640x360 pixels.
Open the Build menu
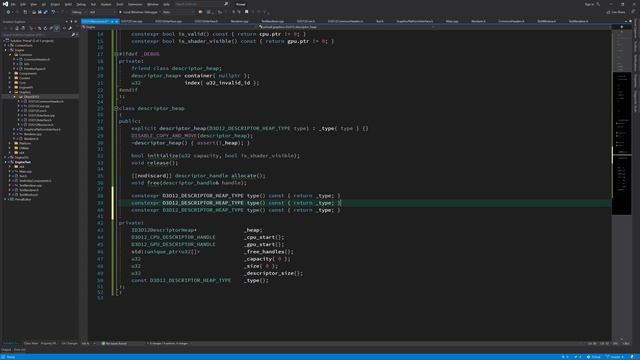coord(68,4)
